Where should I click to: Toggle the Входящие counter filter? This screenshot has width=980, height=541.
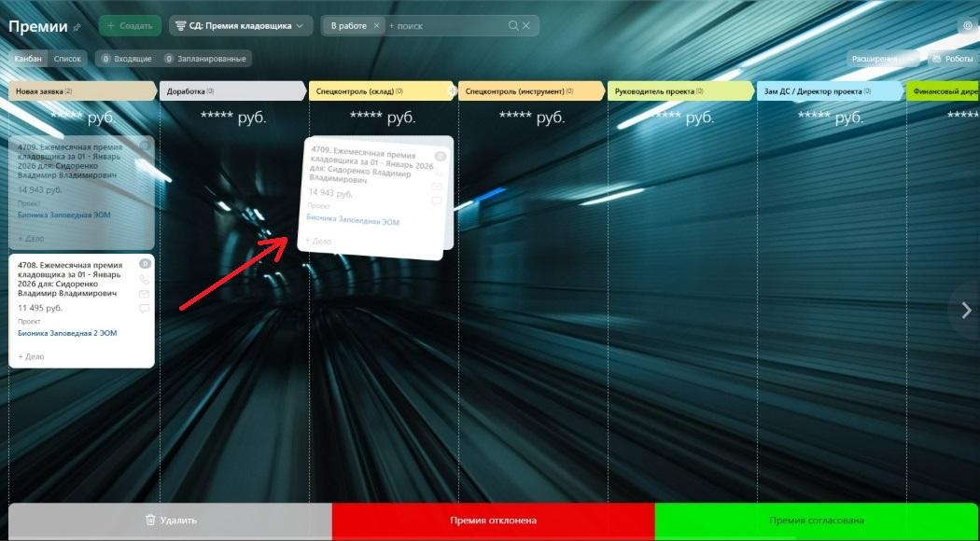(126, 59)
